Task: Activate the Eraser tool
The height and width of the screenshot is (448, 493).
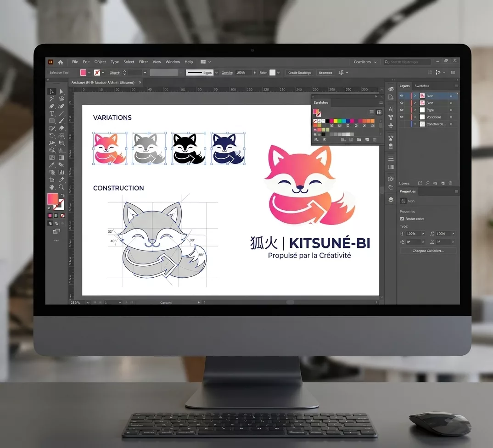Action: pyautogui.click(x=62, y=128)
